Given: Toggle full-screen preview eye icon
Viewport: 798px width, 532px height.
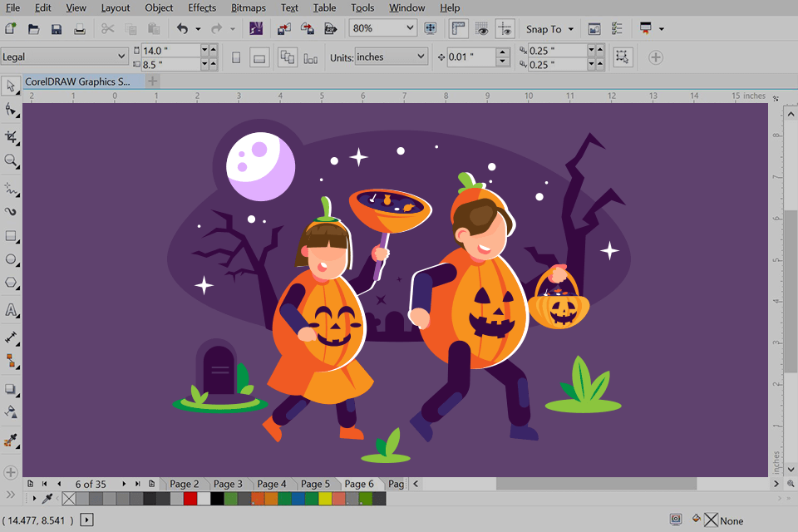Looking at the screenshot, I should [482, 27].
